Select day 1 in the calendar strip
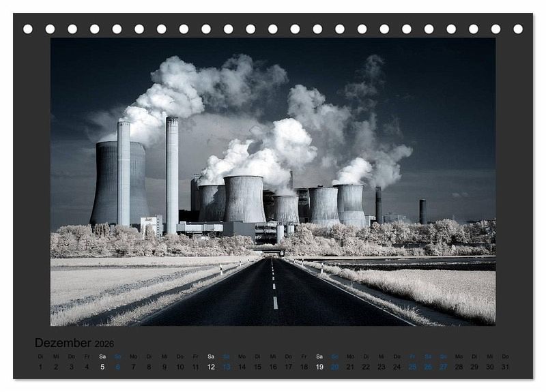This screenshot has height=392, width=546. pyautogui.click(x=40, y=367)
